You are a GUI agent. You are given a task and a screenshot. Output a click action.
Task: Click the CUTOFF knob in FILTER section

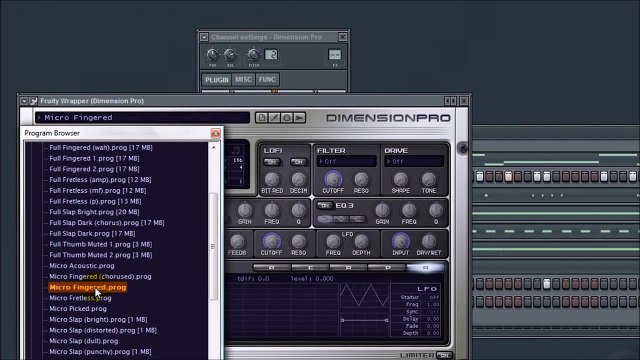[333, 179]
